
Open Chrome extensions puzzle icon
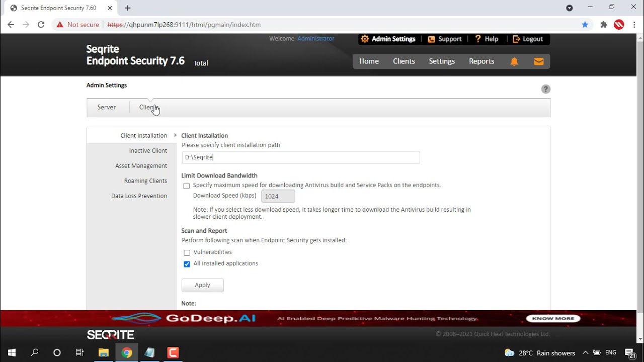pos(604,25)
